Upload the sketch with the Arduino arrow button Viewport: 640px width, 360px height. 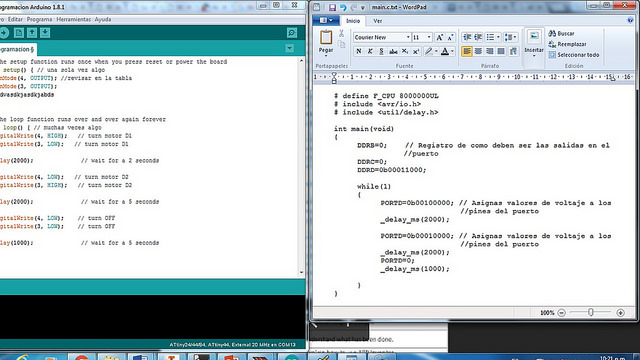(4, 33)
